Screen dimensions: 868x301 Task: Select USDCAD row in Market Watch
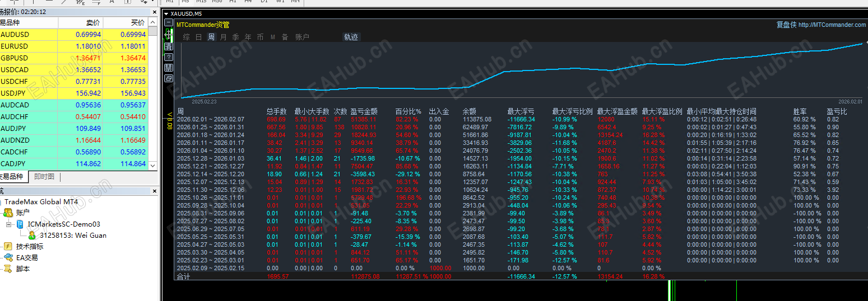click(x=74, y=70)
